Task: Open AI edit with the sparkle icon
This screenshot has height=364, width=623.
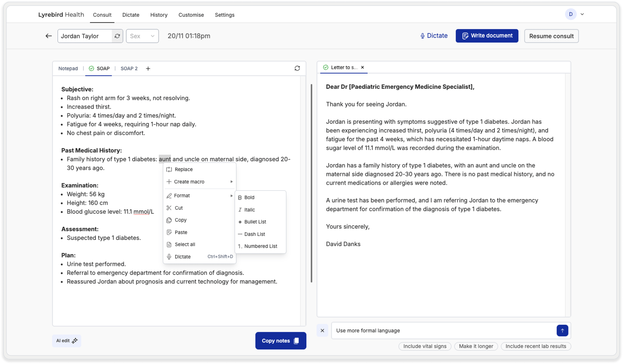Action: click(x=75, y=341)
